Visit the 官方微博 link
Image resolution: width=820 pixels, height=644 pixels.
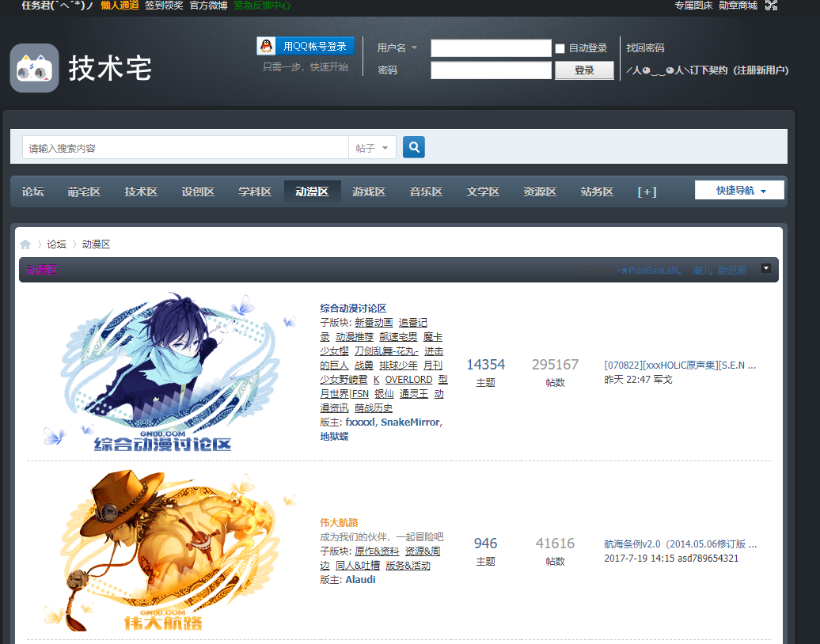click(x=209, y=6)
